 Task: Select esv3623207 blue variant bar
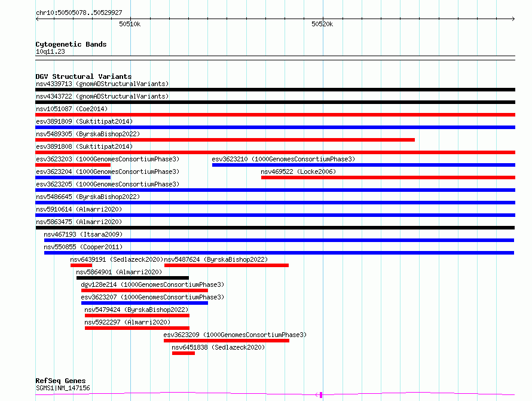tap(145, 303)
